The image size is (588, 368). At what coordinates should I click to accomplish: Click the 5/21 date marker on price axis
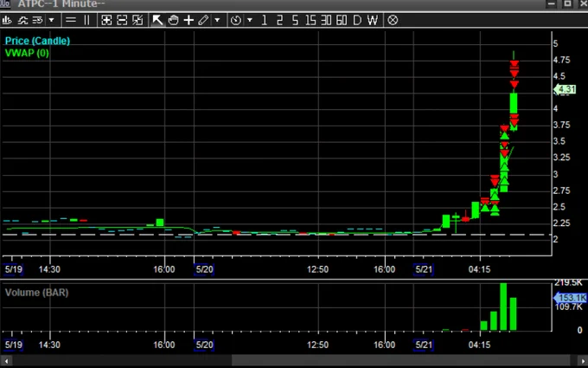(x=424, y=269)
